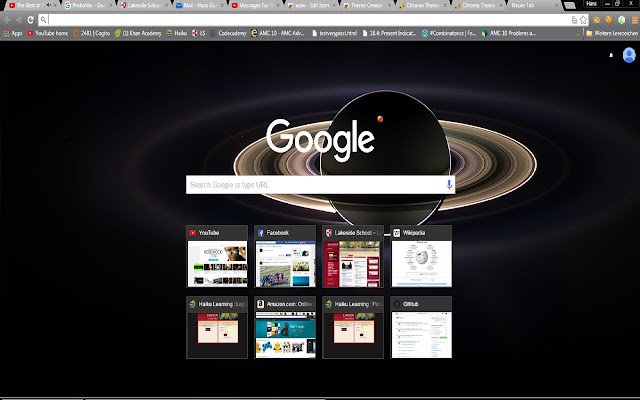Open the Codecademy bookmark

228,33
